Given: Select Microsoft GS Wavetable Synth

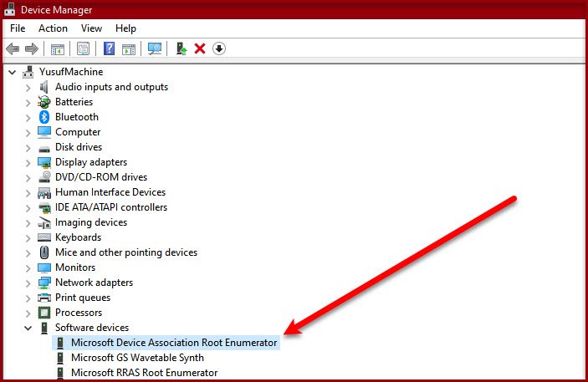Looking at the screenshot, I should point(138,358).
